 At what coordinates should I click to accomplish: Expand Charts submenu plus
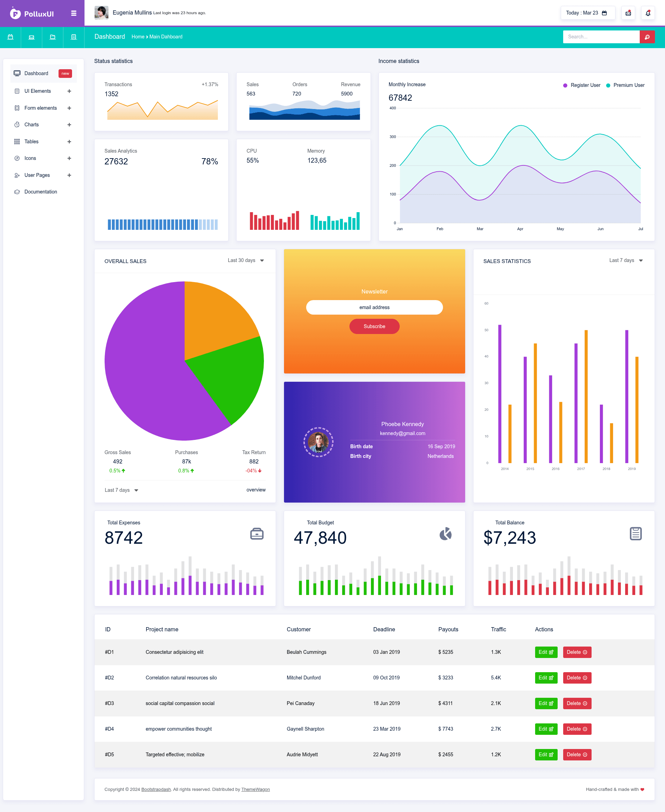69,125
